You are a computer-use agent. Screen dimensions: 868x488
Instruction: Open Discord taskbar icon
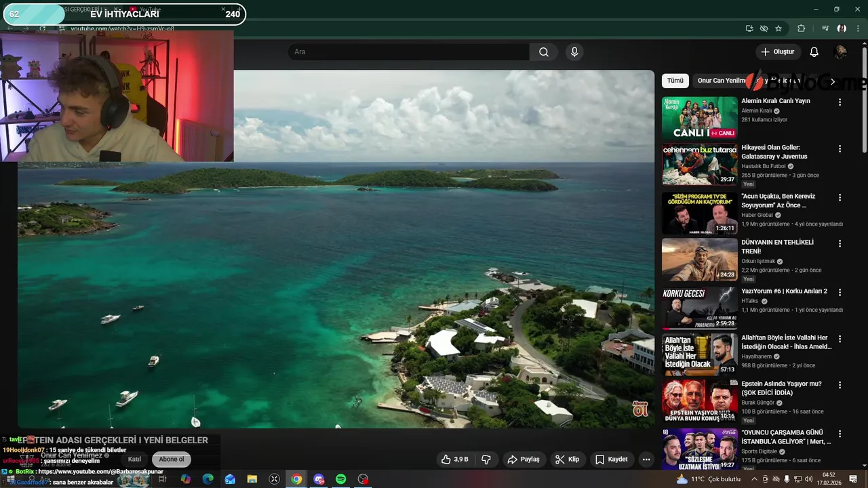(x=319, y=479)
